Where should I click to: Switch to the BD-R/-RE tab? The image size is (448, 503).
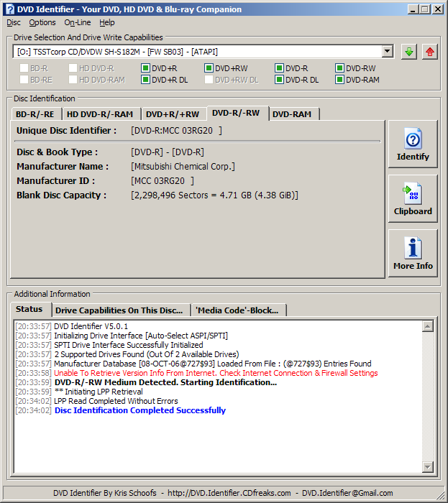coord(35,114)
